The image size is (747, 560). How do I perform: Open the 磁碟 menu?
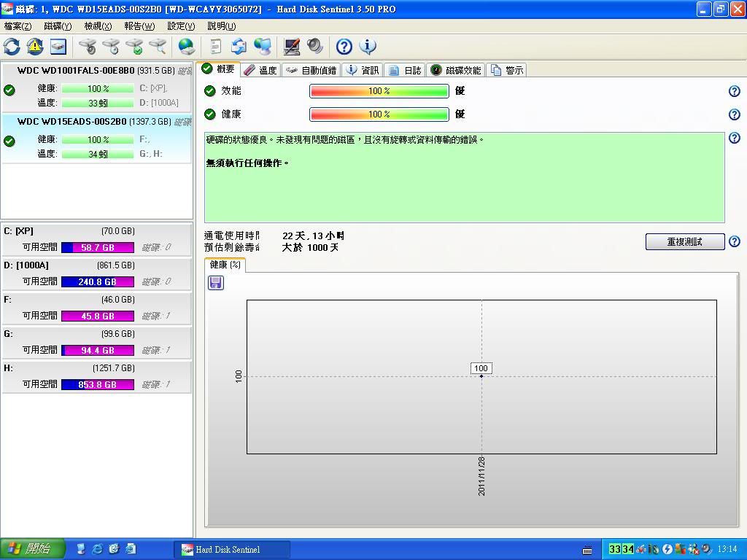pos(58,26)
